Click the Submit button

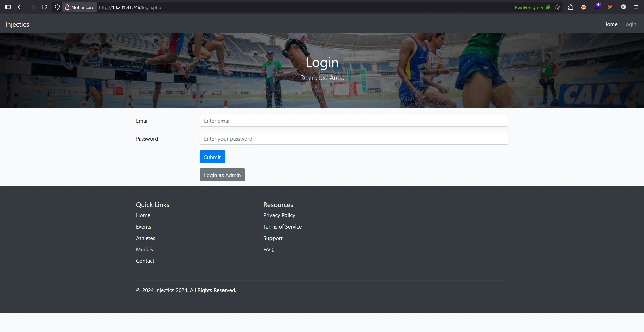tap(212, 157)
